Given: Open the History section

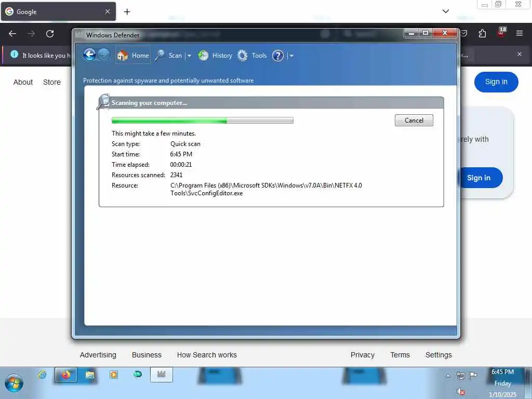Looking at the screenshot, I should coord(215,55).
